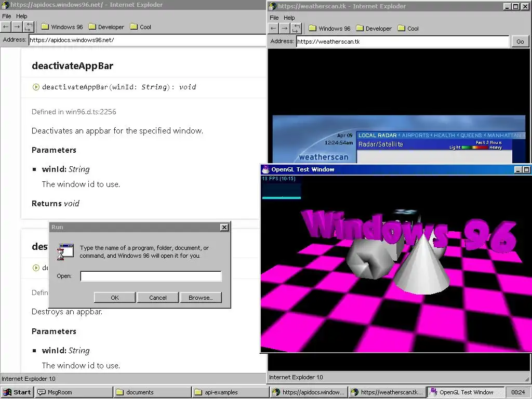Image resolution: width=532 pixels, height=399 pixels.
Task: Open File menu in apidocs window
Action: [6, 16]
